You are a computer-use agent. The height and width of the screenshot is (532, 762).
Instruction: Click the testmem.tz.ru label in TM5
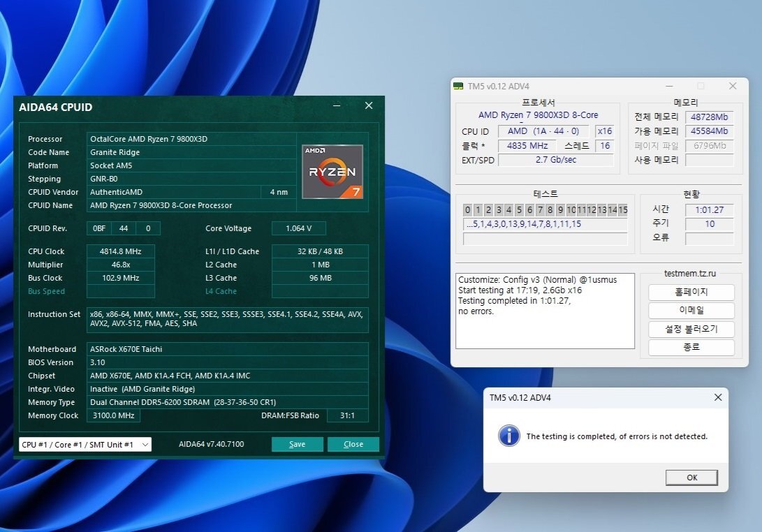(689, 274)
